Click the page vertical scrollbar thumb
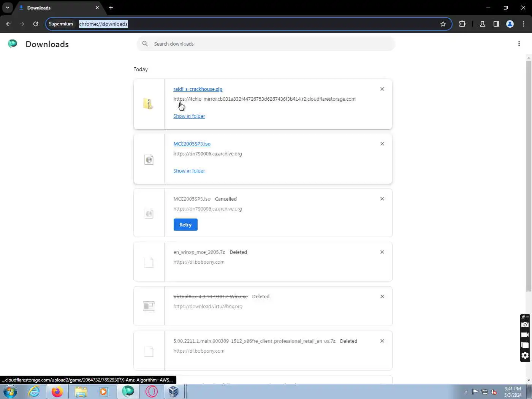 click(x=529, y=176)
